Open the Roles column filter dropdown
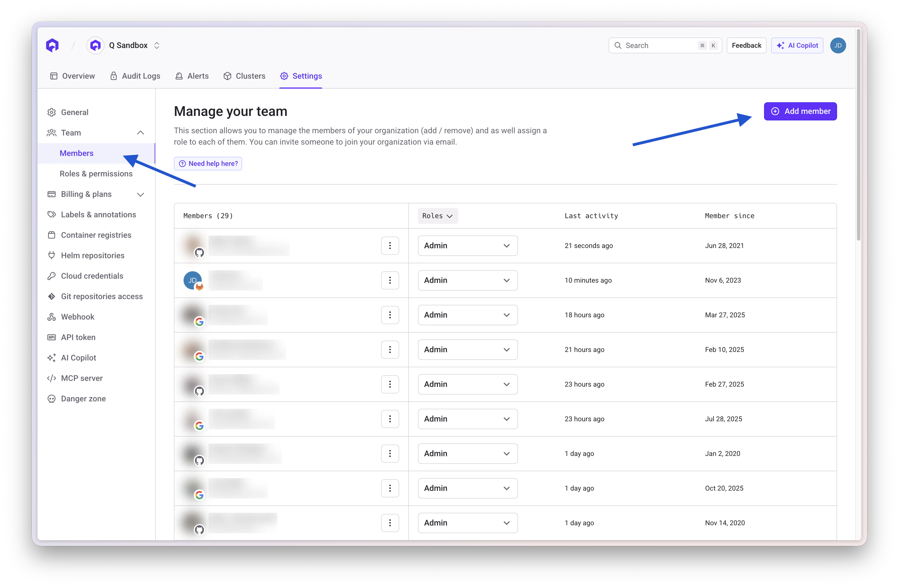The height and width of the screenshot is (588, 899). pos(438,216)
